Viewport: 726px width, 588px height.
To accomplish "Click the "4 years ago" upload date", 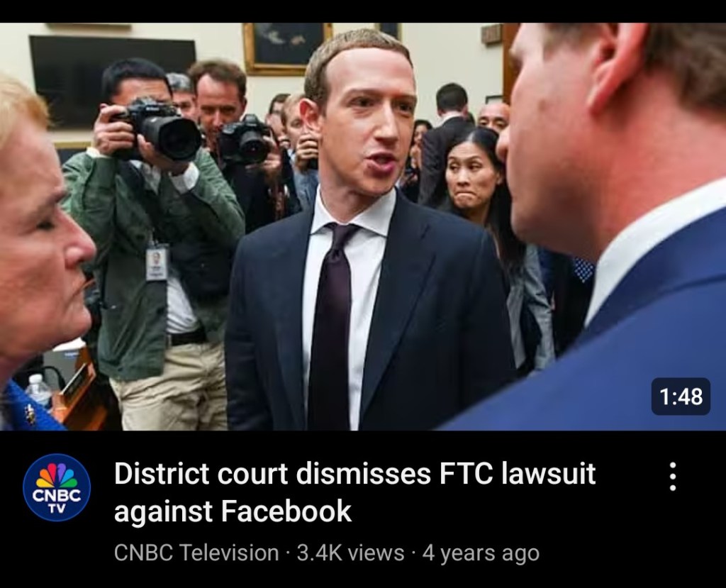I will click(x=481, y=553).
